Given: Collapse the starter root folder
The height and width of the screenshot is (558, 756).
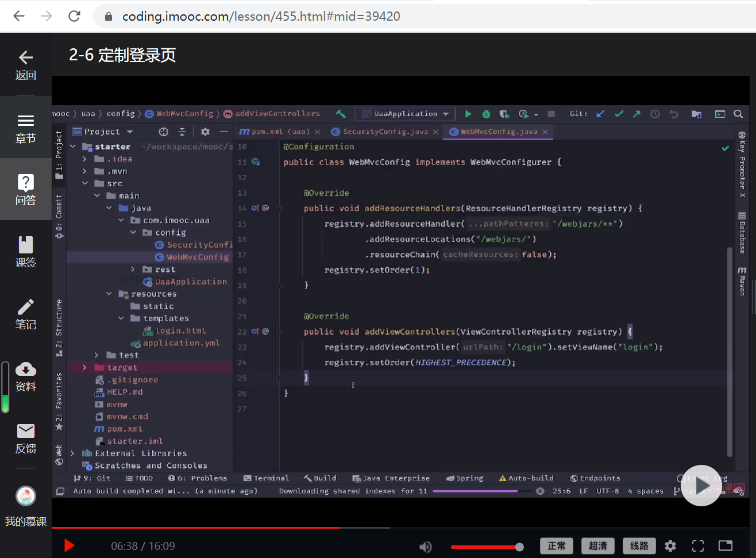Looking at the screenshot, I should [73, 147].
